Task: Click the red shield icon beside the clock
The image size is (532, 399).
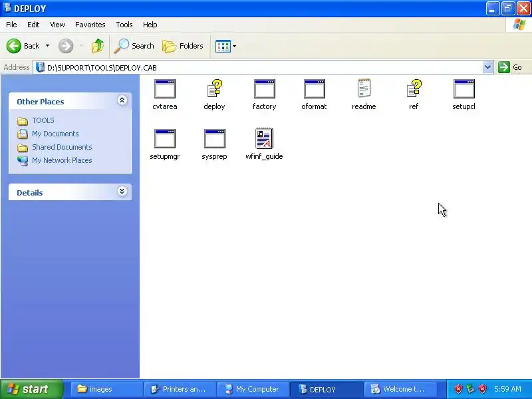Action: [x=483, y=389]
